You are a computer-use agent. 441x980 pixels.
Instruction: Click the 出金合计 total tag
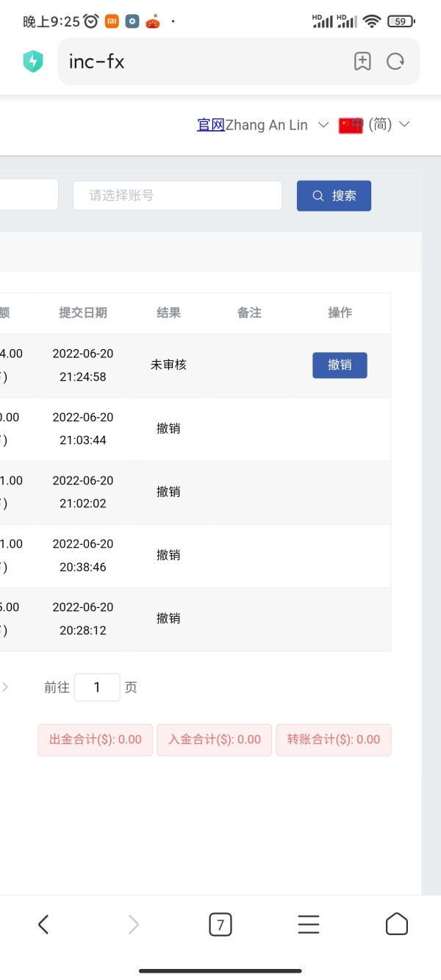(96, 740)
